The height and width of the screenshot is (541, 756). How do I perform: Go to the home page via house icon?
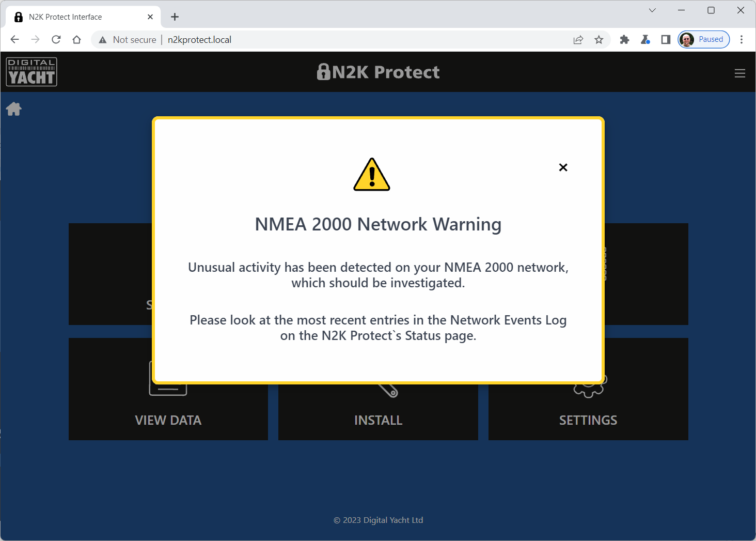coord(14,109)
